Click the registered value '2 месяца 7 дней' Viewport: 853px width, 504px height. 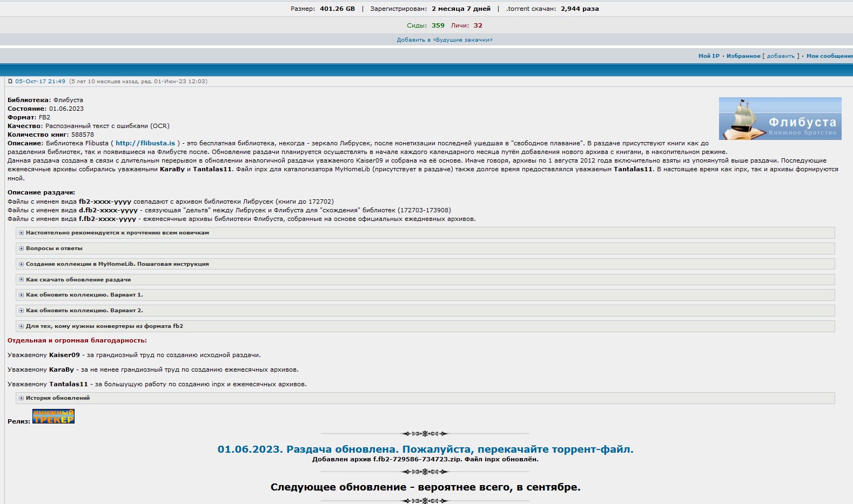pos(461,9)
